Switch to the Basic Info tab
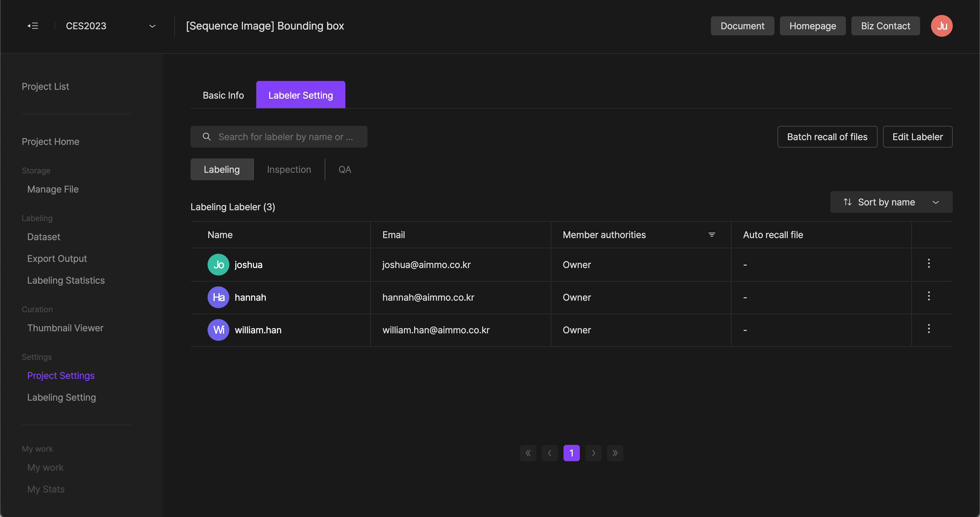 (223, 96)
